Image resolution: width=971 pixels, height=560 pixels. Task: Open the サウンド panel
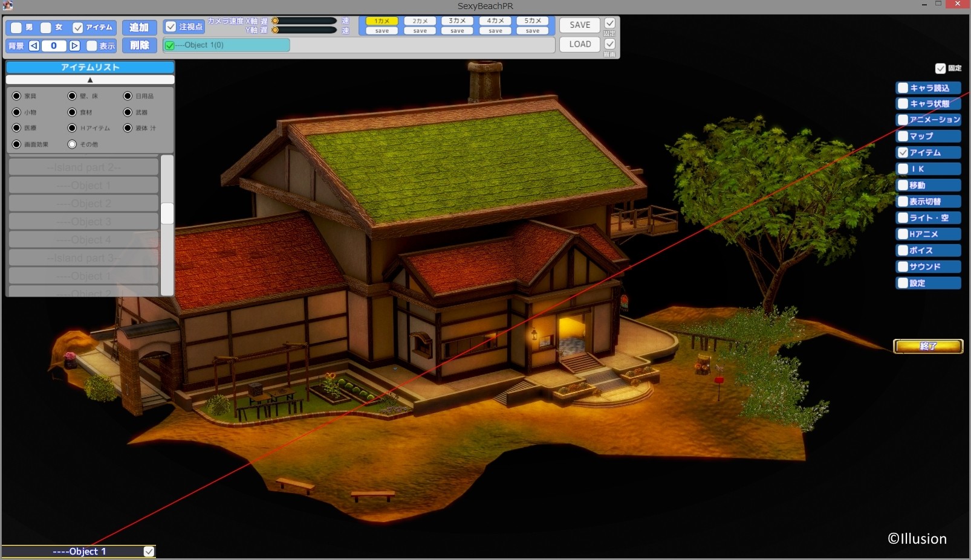(928, 266)
